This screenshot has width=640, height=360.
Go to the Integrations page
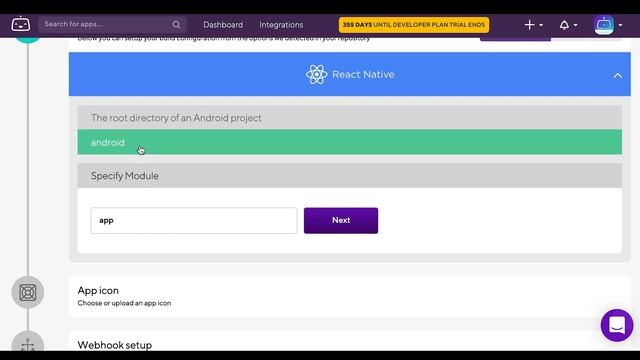pos(281,24)
